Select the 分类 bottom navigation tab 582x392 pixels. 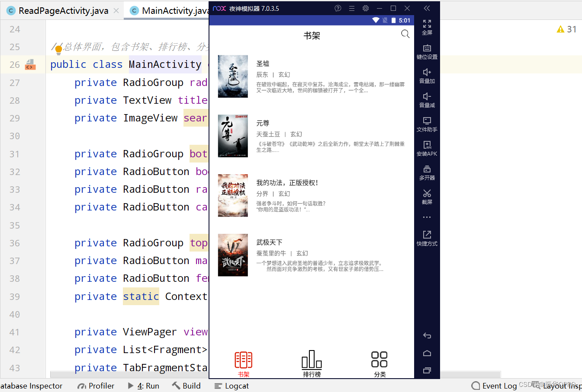click(379, 364)
